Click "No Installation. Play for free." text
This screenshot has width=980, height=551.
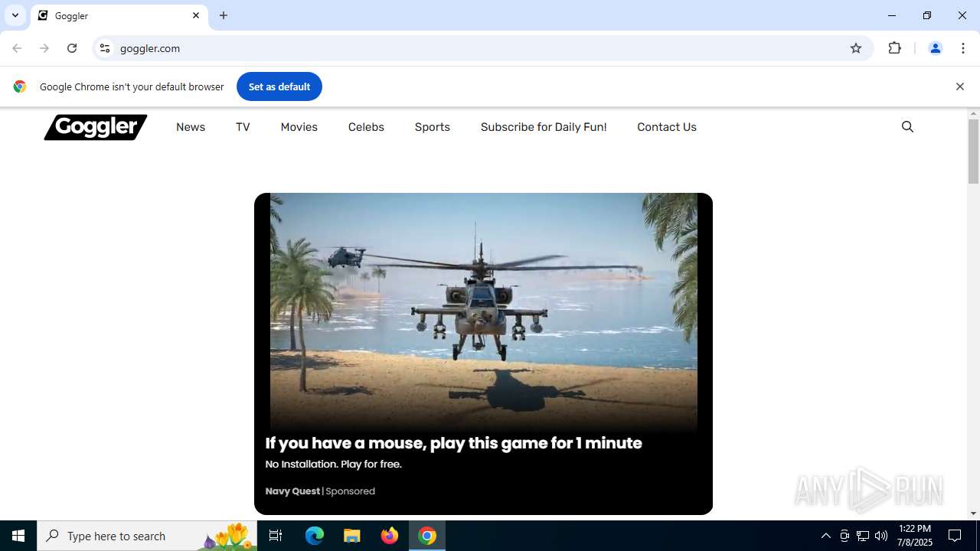pyautogui.click(x=333, y=464)
